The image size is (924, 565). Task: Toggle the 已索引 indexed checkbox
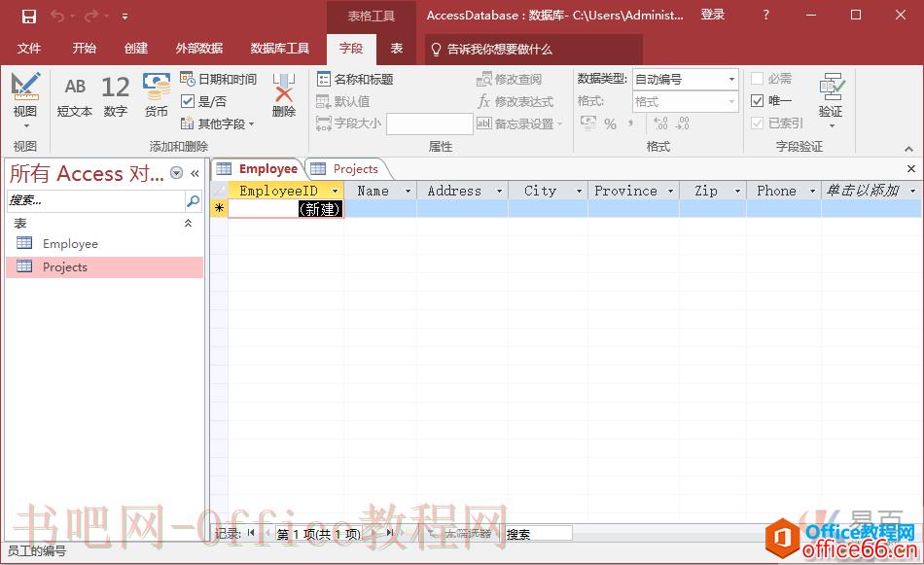tap(758, 124)
